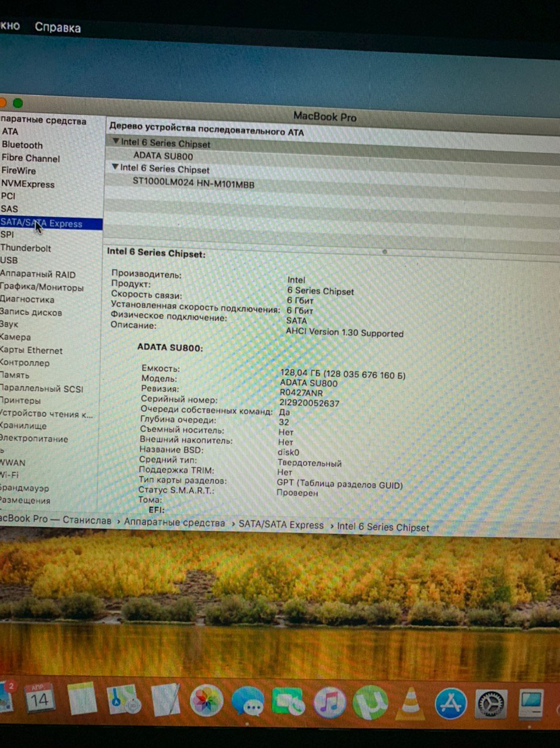Open the App Store from Dock

coord(450,703)
